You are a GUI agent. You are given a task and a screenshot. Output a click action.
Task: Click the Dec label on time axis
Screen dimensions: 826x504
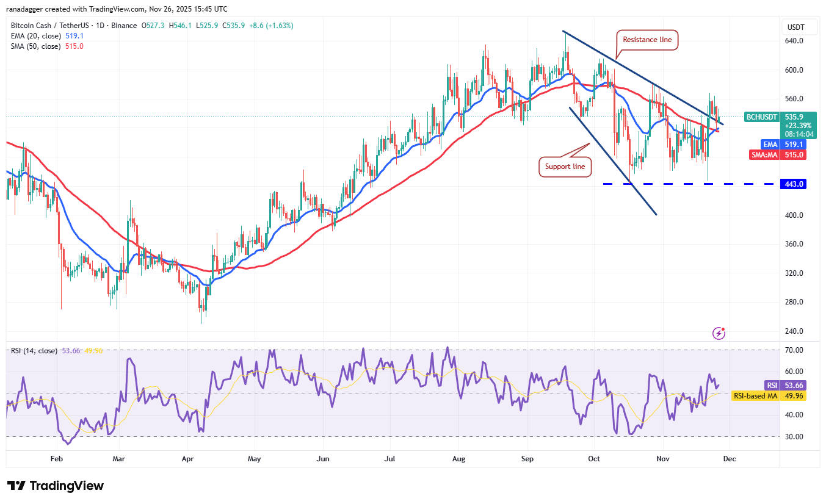pyautogui.click(x=730, y=458)
